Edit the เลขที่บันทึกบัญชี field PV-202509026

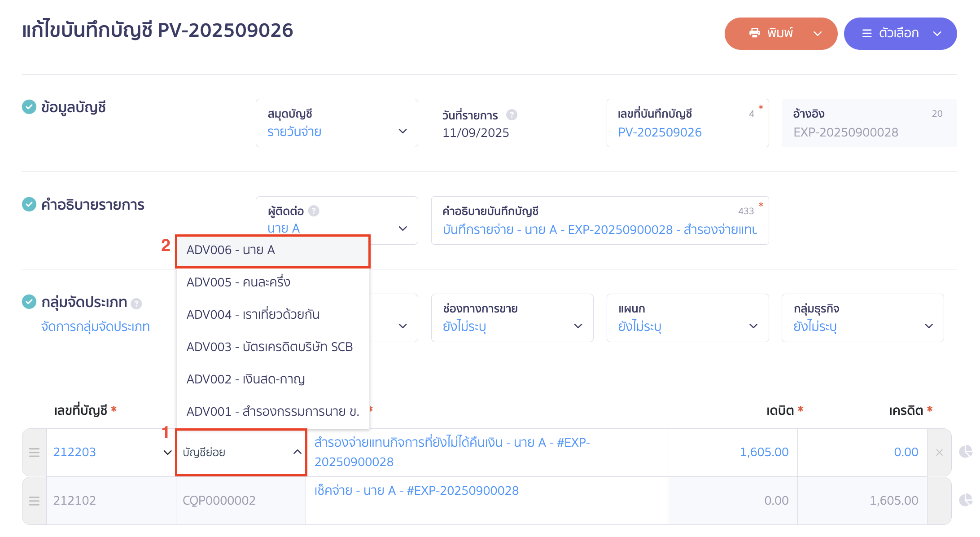687,123
